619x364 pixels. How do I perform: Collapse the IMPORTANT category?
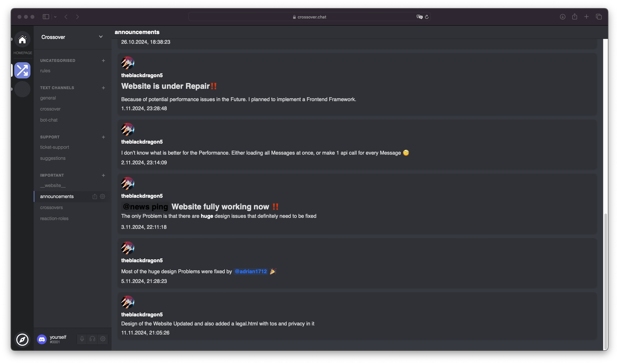(52, 175)
